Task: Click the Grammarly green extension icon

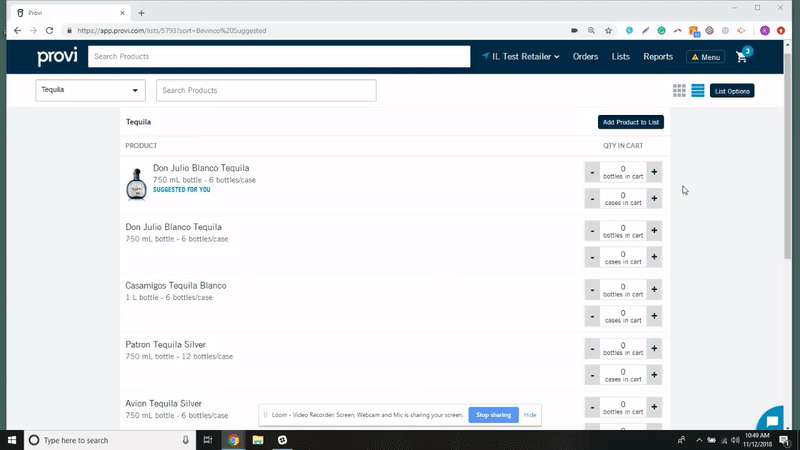Action: tap(661, 31)
